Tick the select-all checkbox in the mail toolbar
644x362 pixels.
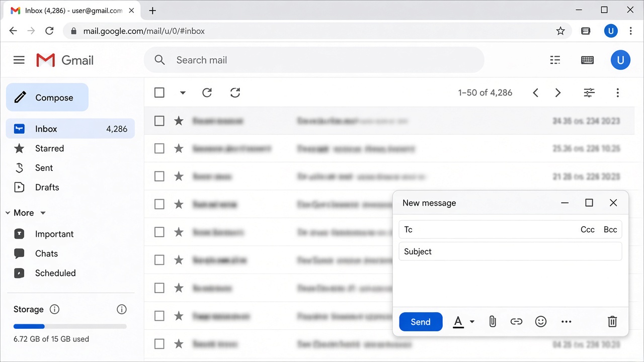click(159, 93)
